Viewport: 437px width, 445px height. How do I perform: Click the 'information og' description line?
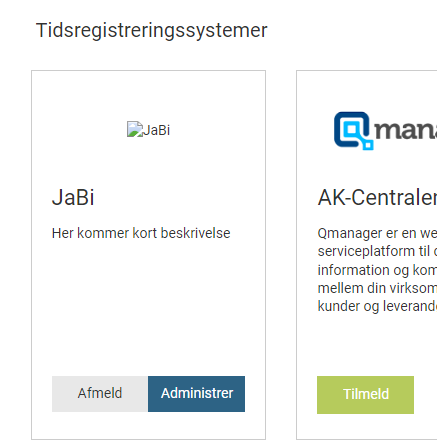click(x=377, y=270)
